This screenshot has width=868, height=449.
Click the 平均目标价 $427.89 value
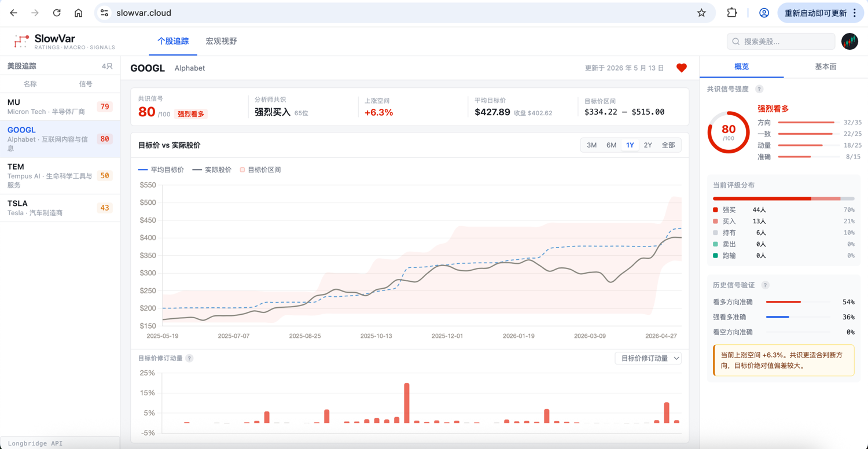492,112
